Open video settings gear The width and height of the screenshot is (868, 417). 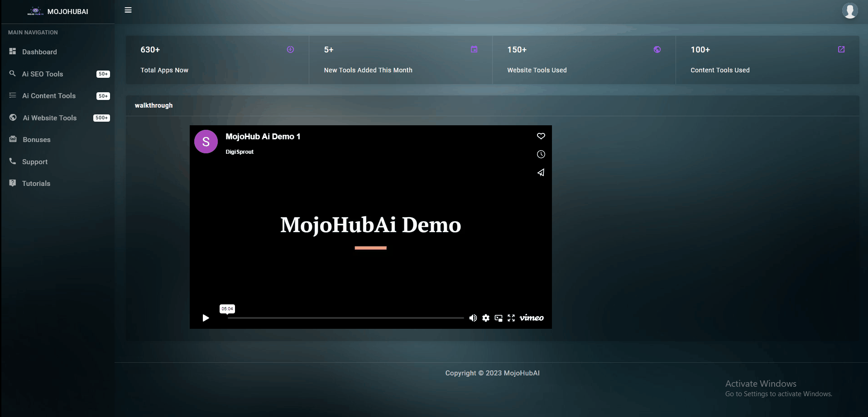coord(486,318)
